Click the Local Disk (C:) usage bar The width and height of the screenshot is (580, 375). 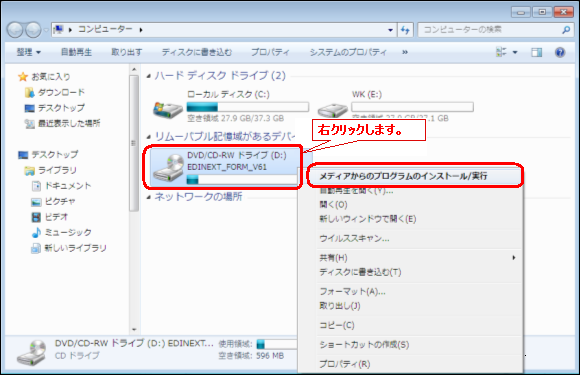pos(247,107)
